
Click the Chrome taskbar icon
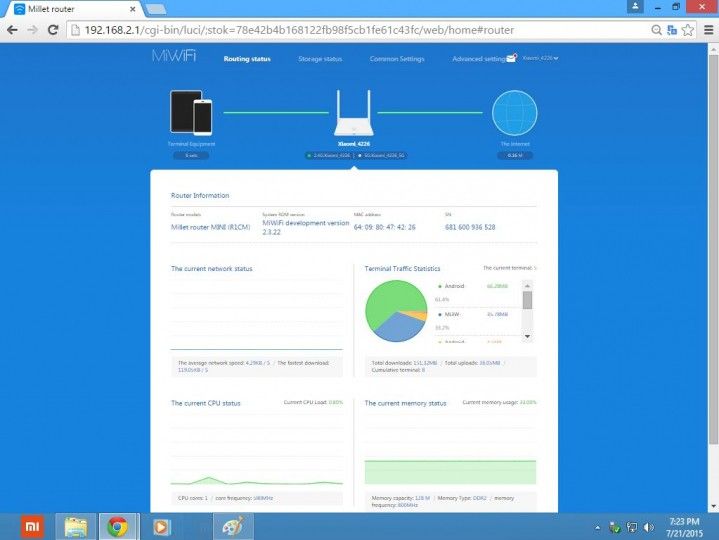[117, 527]
